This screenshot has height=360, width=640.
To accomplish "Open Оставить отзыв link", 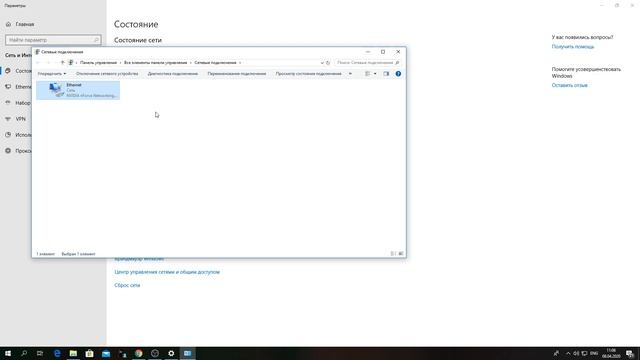I will 569,85.
